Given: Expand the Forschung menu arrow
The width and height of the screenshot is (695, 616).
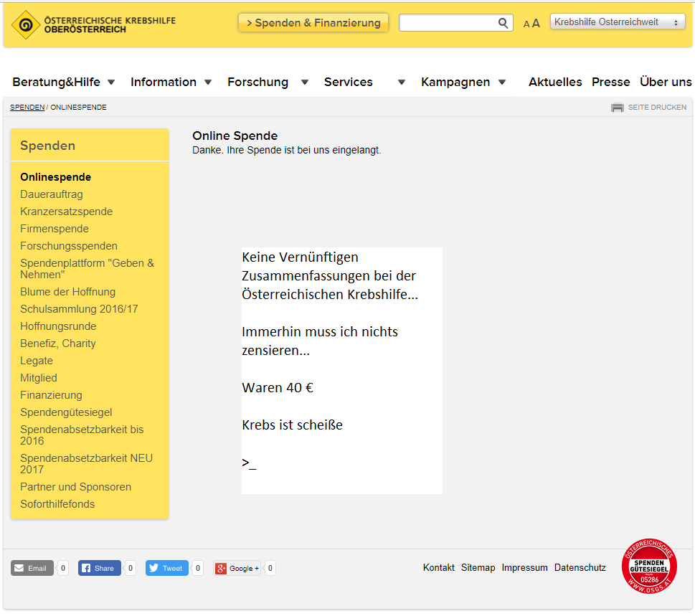Looking at the screenshot, I should click(x=305, y=82).
